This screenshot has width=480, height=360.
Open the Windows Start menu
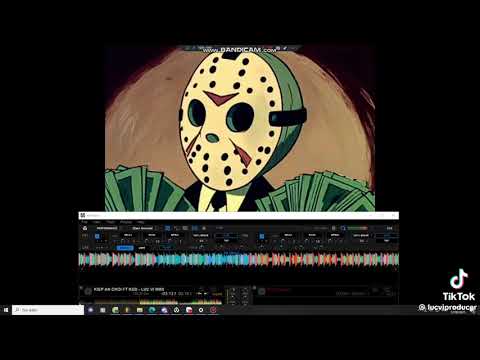click(x=6, y=310)
